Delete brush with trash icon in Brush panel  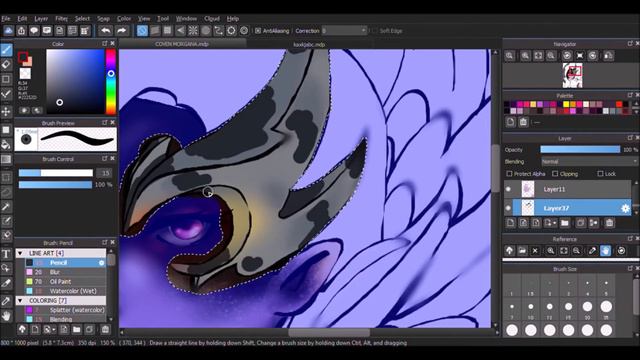pos(105,329)
